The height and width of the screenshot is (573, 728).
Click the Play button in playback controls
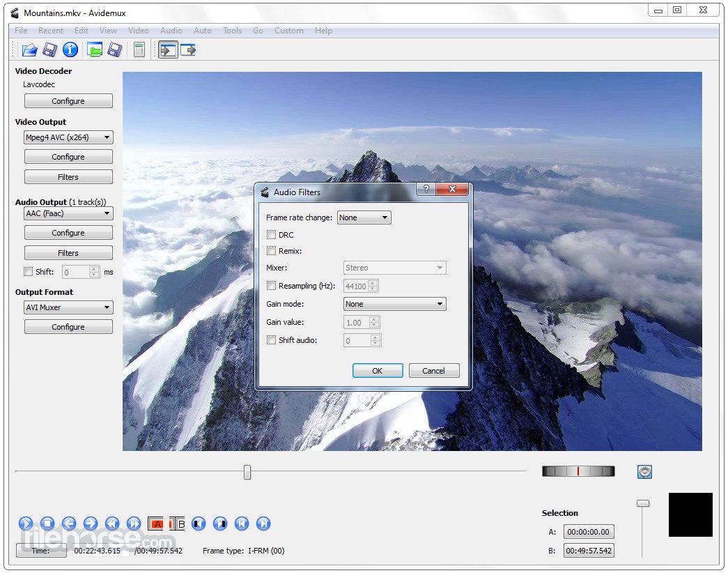26,524
